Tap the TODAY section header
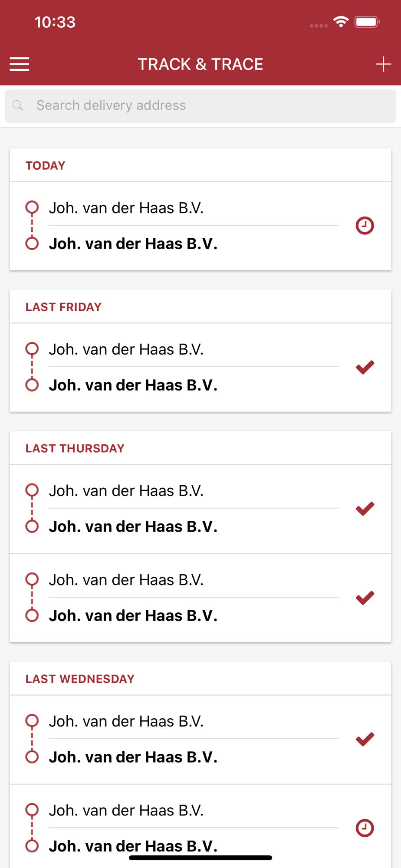 [46, 166]
